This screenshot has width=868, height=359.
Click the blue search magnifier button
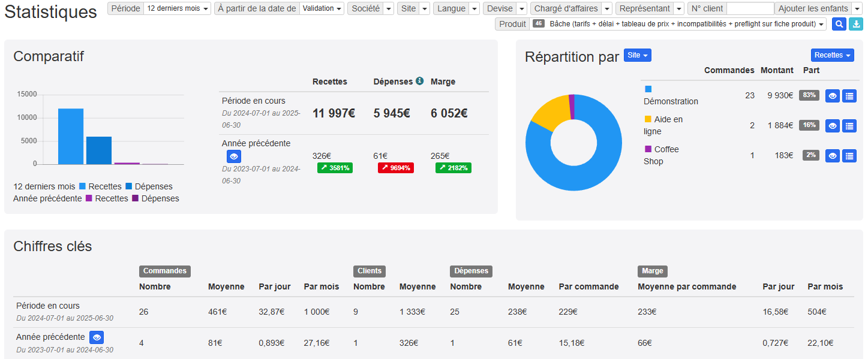point(839,24)
